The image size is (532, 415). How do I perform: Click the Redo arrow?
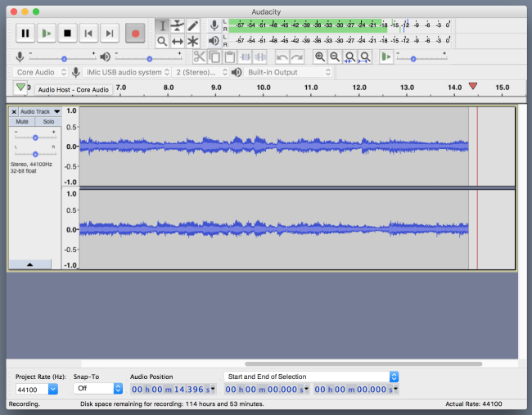[297, 57]
